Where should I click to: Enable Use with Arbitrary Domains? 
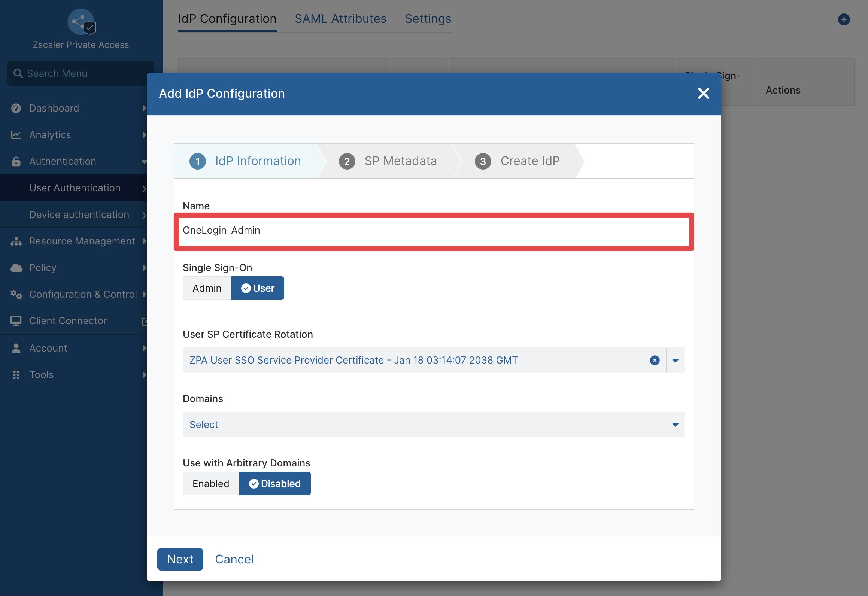click(211, 484)
